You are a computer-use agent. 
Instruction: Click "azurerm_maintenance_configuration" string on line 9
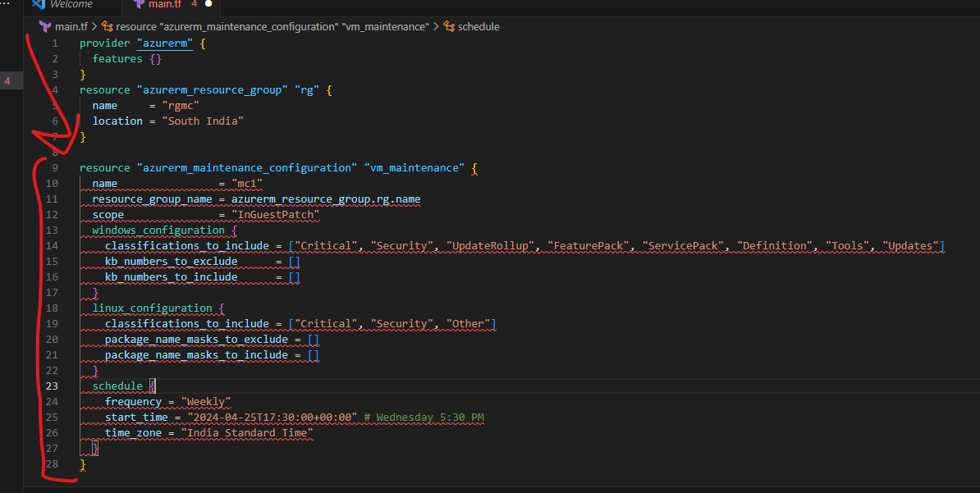pyautogui.click(x=247, y=168)
